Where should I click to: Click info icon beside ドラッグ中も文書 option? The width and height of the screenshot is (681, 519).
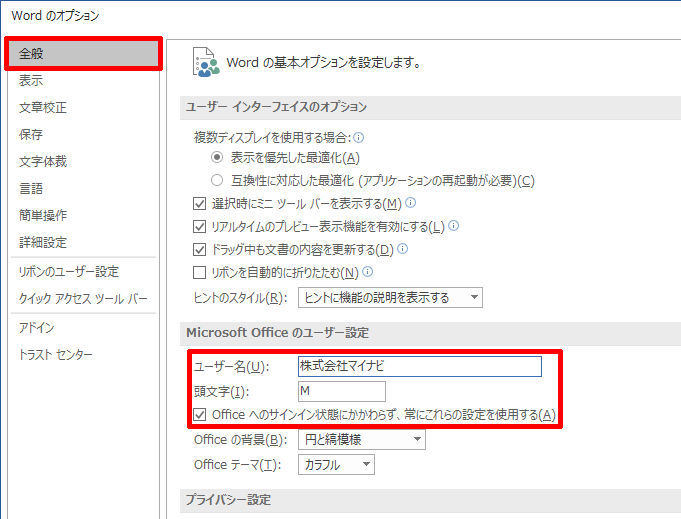pyautogui.click(x=403, y=248)
